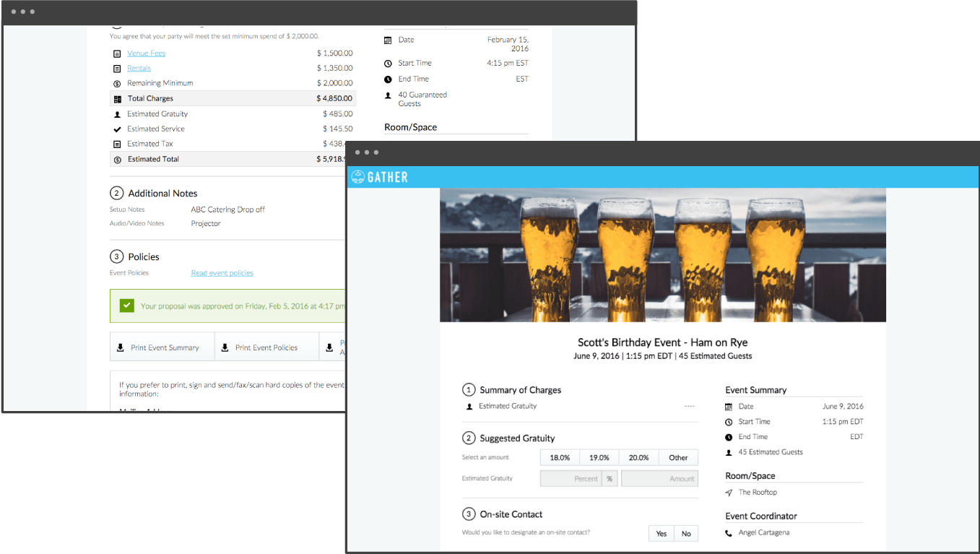Viewport: 980px width, 554px height.
Task: Choose No for on-site contact
Action: (686, 534)
